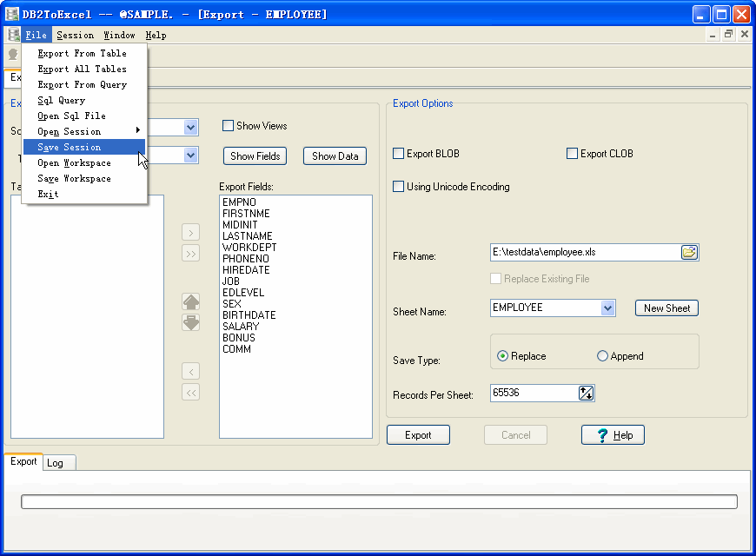Image resolution: width=756 pixels, height=556 pixels.
Task: Open the upper combo box arrow beside Show Views
Action: [x=191, y=128]
